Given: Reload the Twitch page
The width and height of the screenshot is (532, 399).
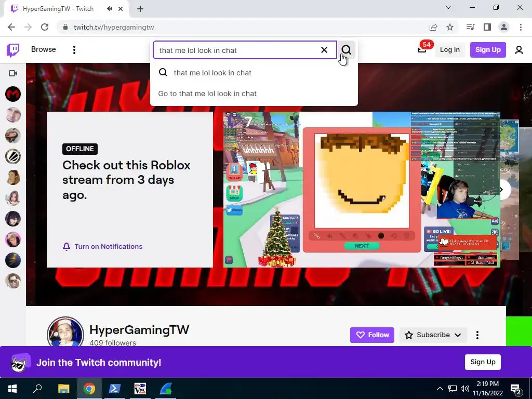Looking at the screenshot, I should pos(45,27).
